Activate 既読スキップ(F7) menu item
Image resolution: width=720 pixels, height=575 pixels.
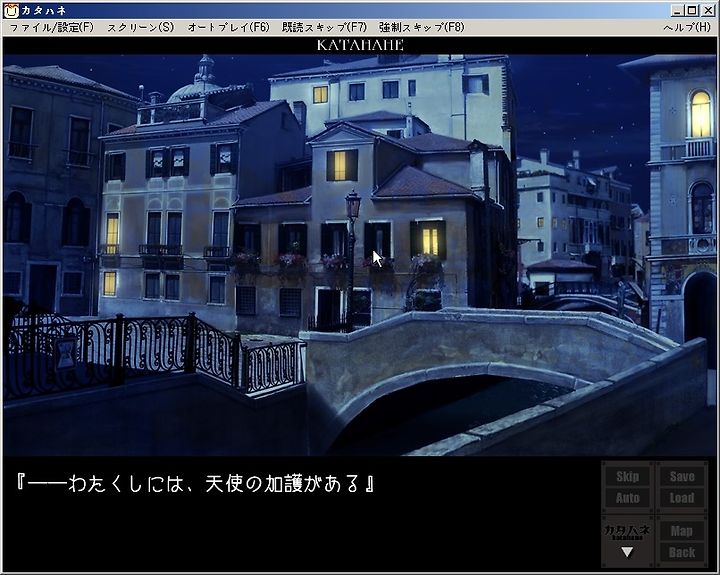click(325, 28)
